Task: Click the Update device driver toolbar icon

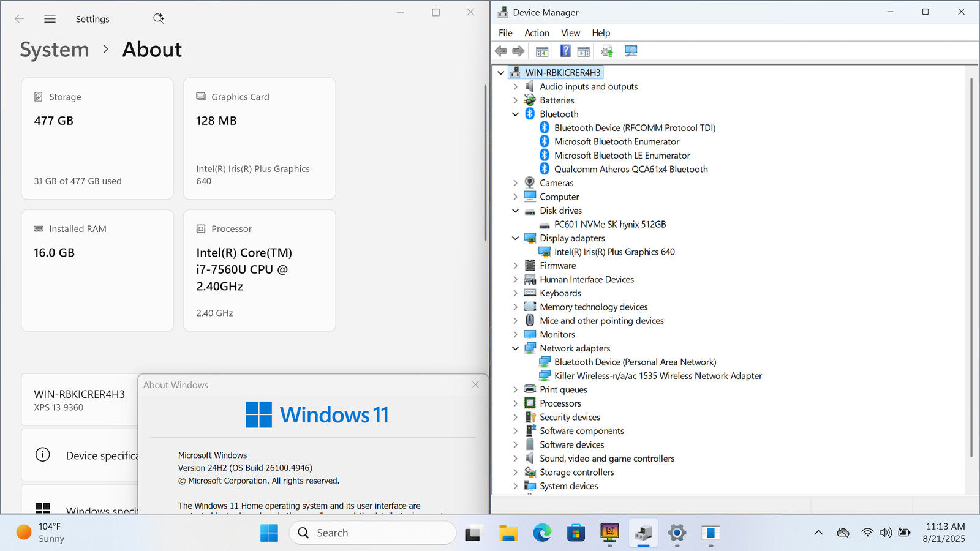Action: 607,51
